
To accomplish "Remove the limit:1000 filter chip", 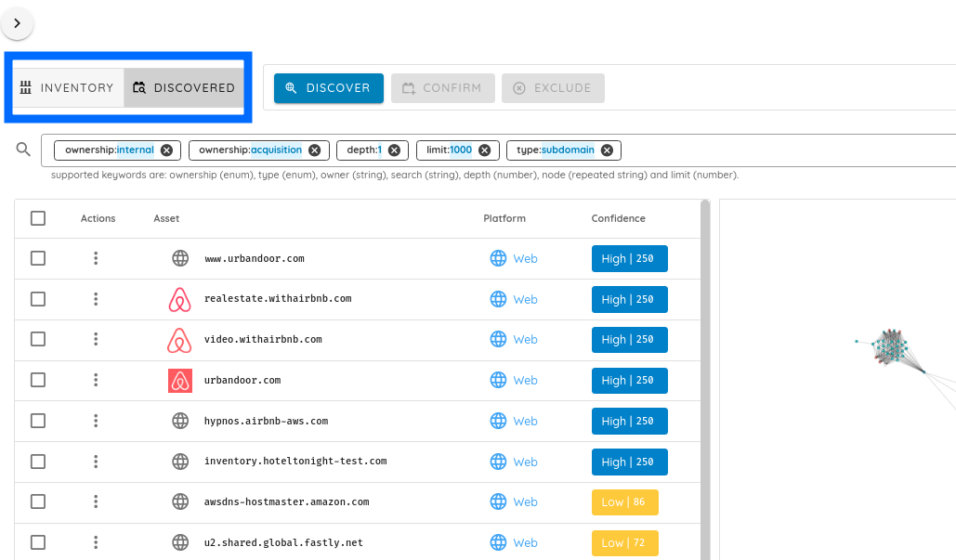I will tap(483, 150).
